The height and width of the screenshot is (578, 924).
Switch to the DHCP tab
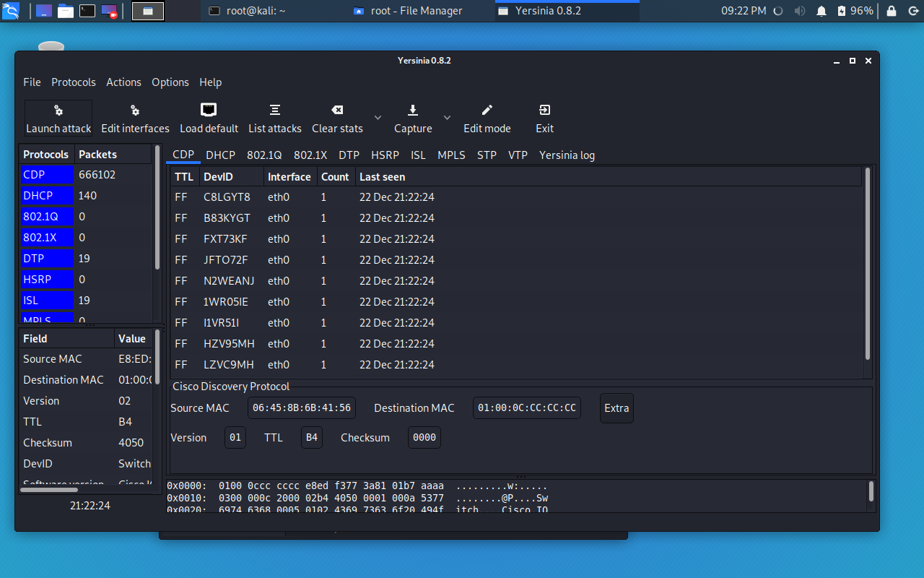point(220,155)
